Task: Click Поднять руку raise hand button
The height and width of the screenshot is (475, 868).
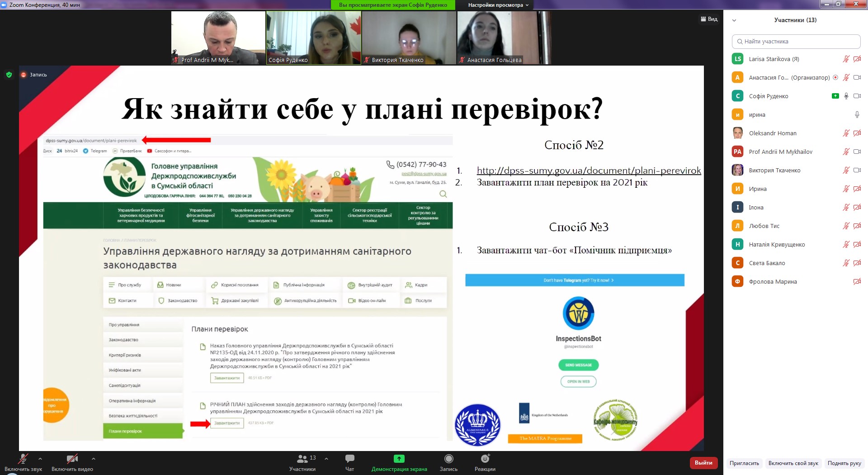Action: (x=844, y=463)
